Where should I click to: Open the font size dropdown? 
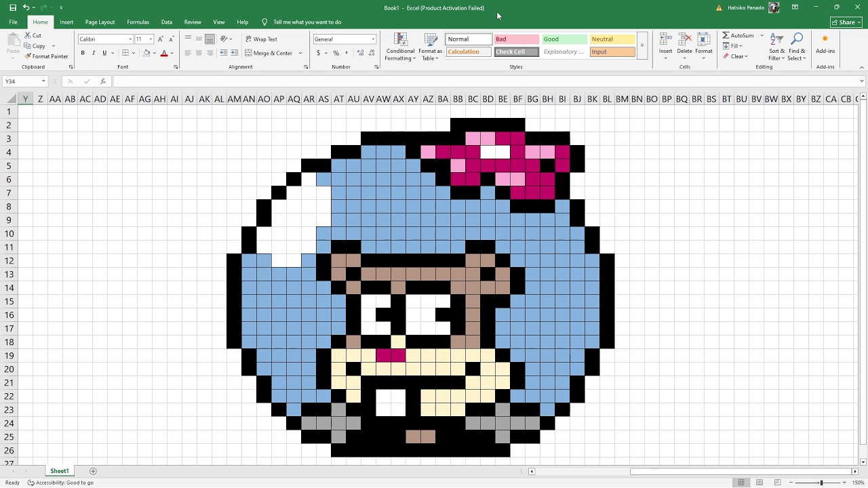[x=151, y=39]
